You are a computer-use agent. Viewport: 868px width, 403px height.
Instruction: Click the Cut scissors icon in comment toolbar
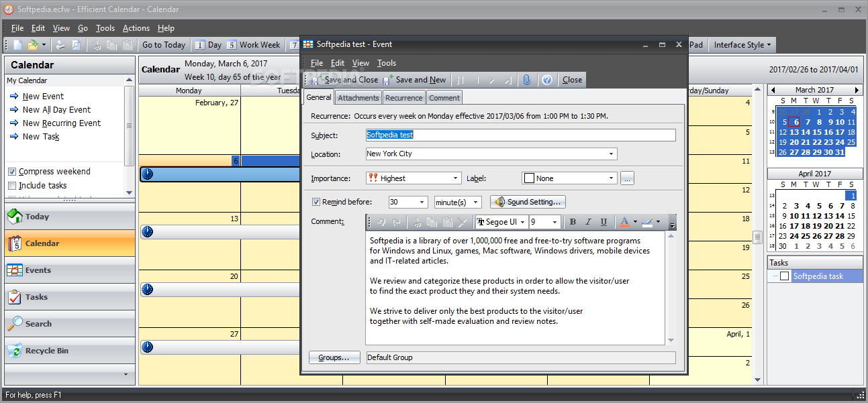click(x=417, y=222)
